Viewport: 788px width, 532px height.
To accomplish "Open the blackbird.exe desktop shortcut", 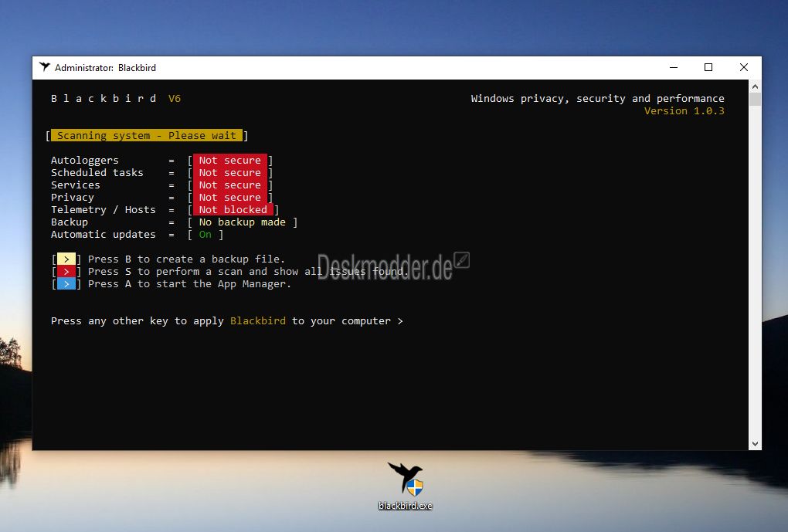I will coord(405,485).
